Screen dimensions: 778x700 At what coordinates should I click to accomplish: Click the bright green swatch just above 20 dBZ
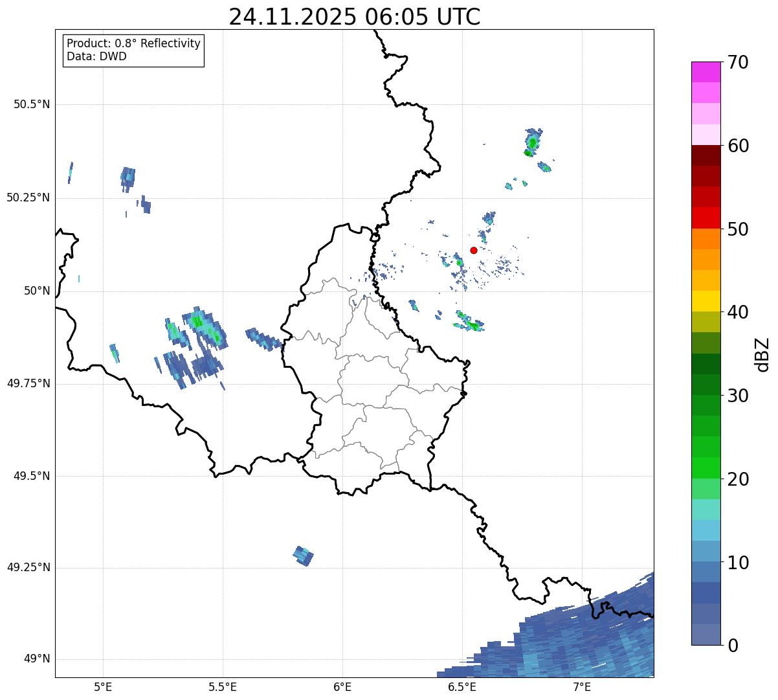[x=706, y=468]
